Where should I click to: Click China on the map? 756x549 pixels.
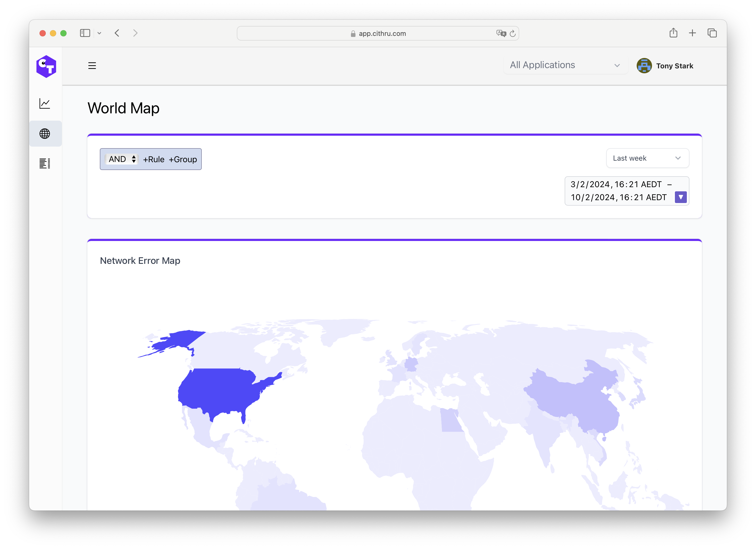[x=580, y=400]
